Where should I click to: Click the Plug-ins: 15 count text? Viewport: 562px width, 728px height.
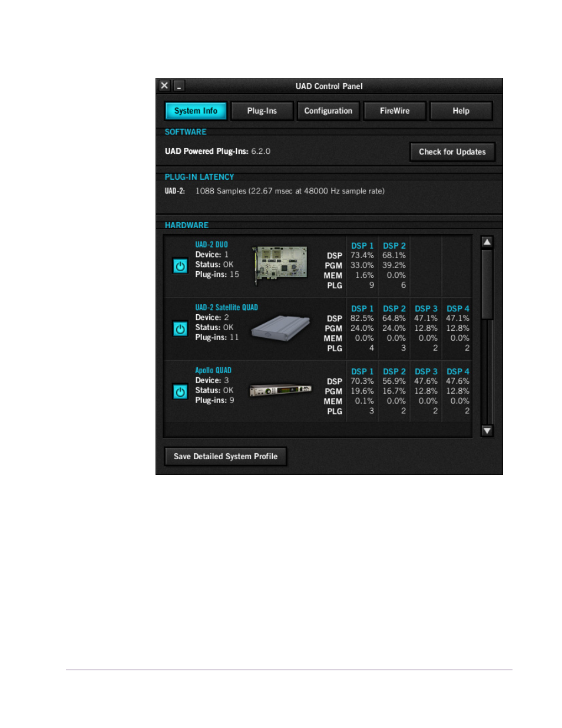217,275
